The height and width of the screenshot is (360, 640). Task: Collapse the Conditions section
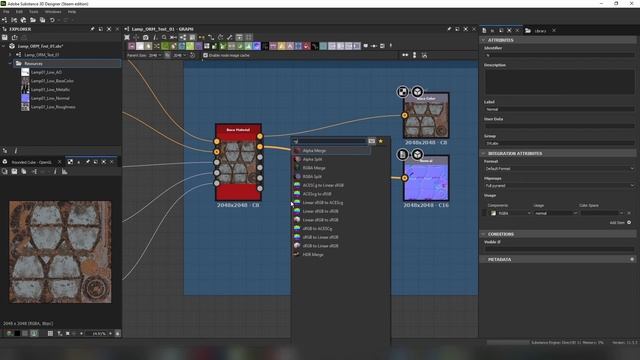click(483, 234)
